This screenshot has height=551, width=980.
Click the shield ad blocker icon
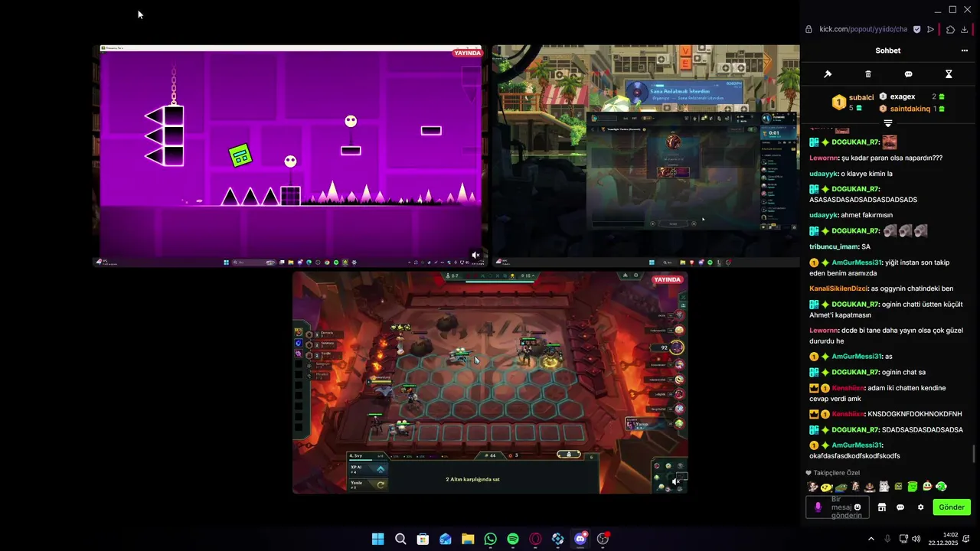[x=917, y=29]
